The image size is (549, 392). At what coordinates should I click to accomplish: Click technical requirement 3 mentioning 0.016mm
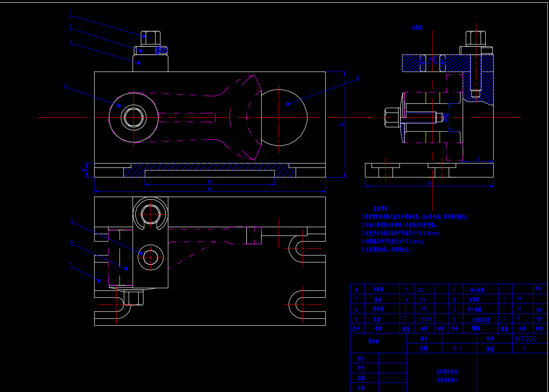(x=400, y=234)
